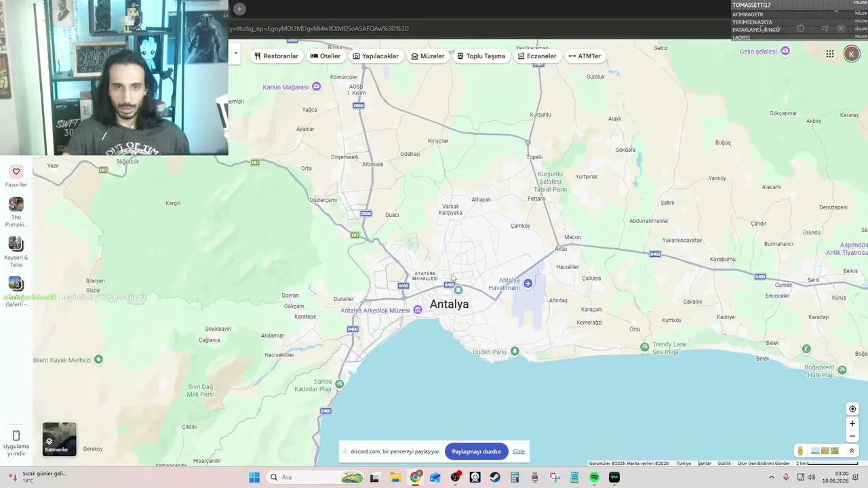868x488 pixels.
Task: Click the Antalya city label
Action: tap(449, 304)
